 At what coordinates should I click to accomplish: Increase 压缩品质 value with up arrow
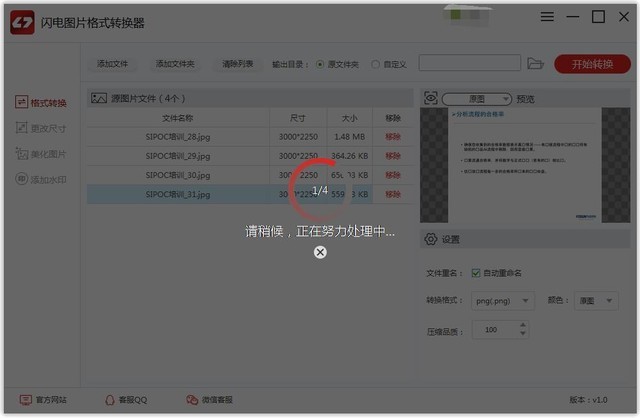(x=523, y=325)
